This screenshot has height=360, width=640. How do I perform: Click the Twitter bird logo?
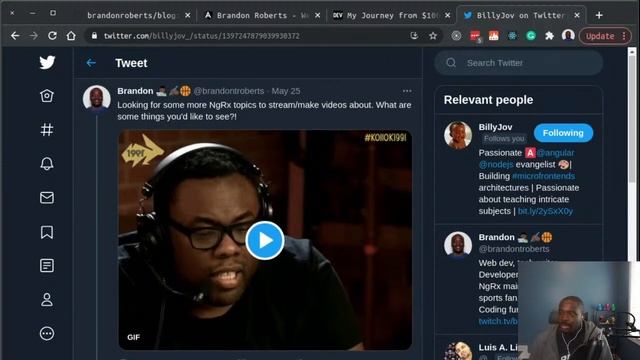tap(47, 62)
